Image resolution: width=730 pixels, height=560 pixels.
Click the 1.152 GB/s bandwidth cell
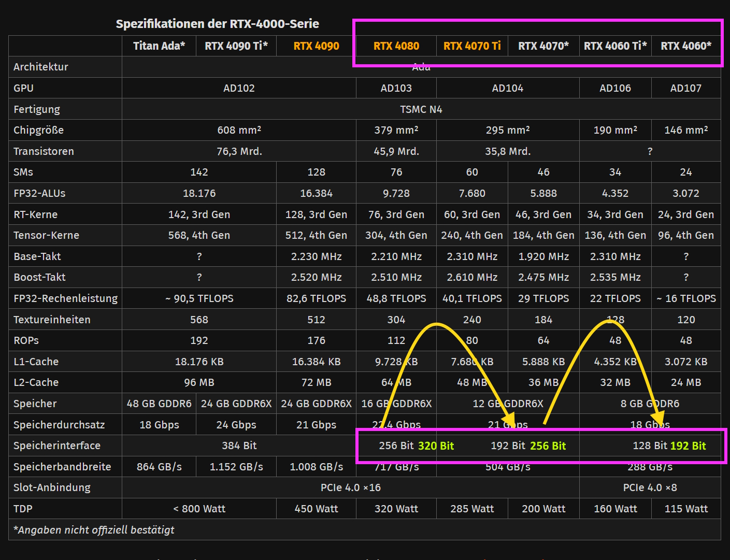pyautogui.click(x=236, y=467)
